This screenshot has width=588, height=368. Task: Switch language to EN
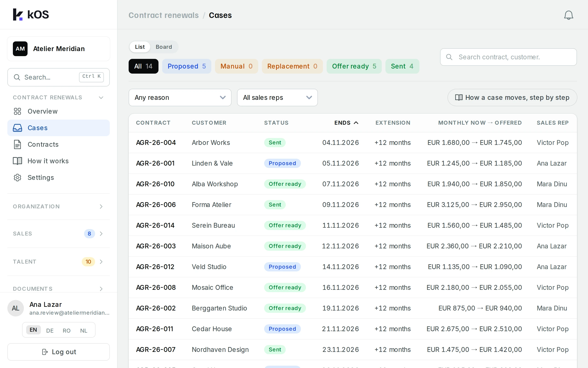(x=33, y=330)
